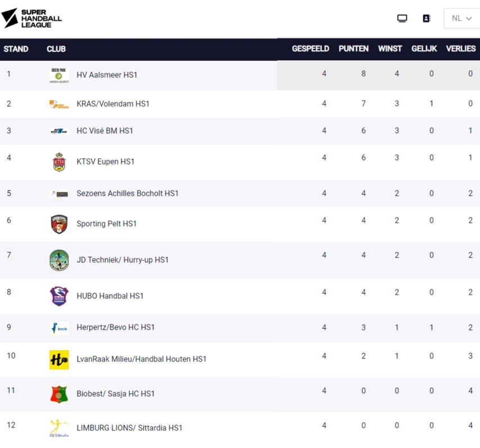Expand the language selector chevron
The height and width of the screenshot is (448, 480).
(468, 18)
